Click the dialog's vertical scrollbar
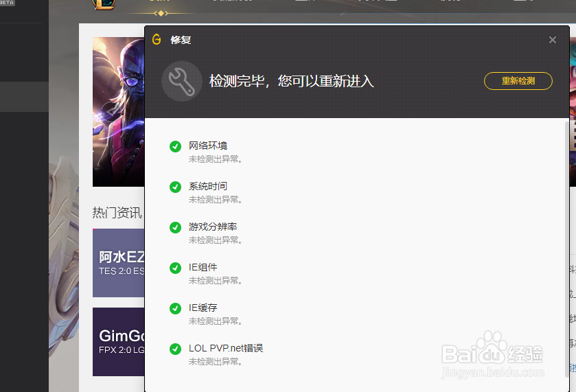The image size is (576, 392). coord(566,249)
